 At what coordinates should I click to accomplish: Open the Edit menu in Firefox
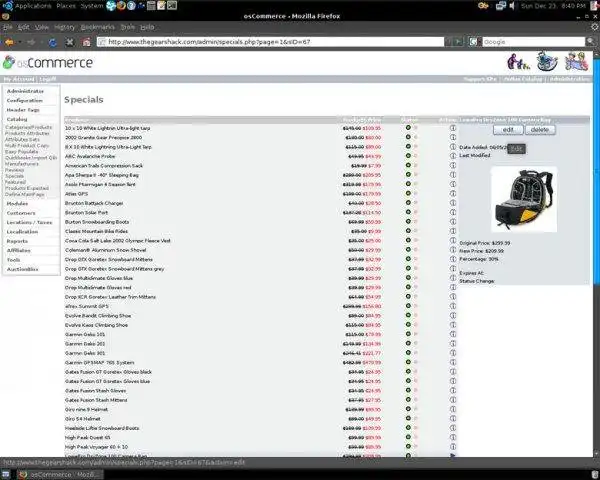(23, 27)
